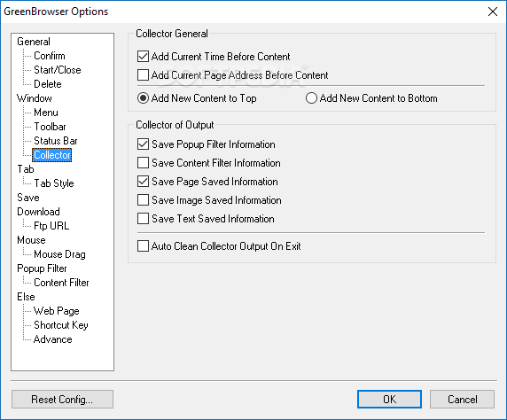The image size is (507, 420).
Task: Select Mouse Drag settings
Action: tap(59, 254)
